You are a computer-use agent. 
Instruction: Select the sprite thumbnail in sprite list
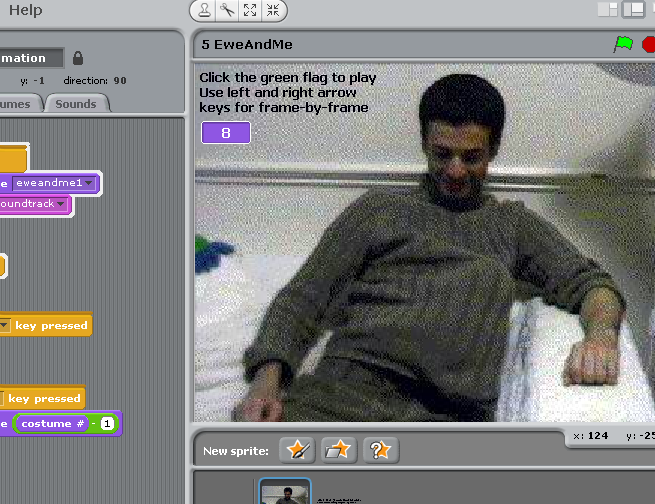coord(285,491)
